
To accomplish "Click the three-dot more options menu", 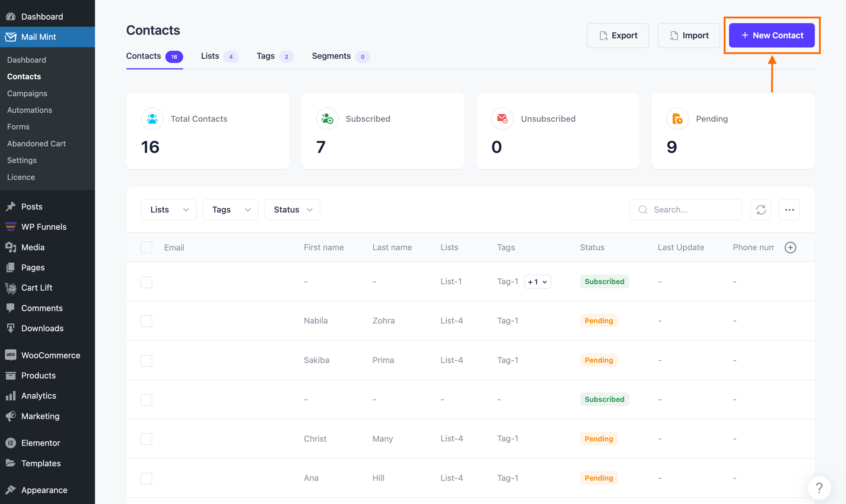I will click(790, 209).
